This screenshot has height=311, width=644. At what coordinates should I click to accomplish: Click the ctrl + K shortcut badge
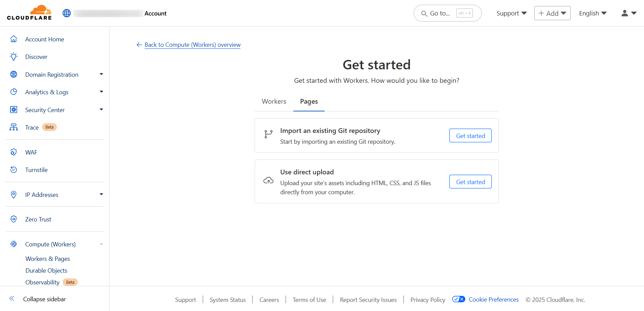[x=464, y=13]
